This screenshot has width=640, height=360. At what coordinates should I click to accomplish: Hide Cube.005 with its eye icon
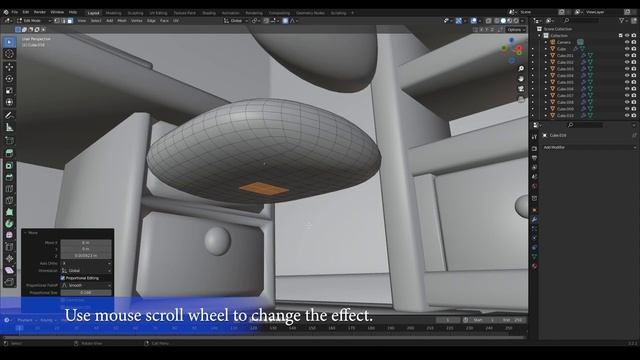point(627,82)
